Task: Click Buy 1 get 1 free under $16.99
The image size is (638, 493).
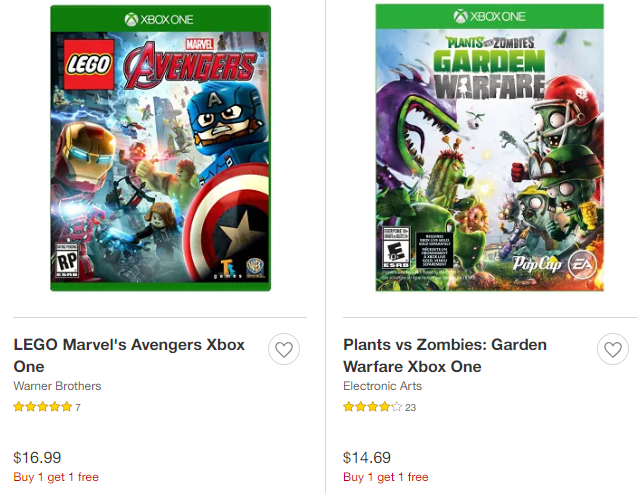Action: coord(56,477)
